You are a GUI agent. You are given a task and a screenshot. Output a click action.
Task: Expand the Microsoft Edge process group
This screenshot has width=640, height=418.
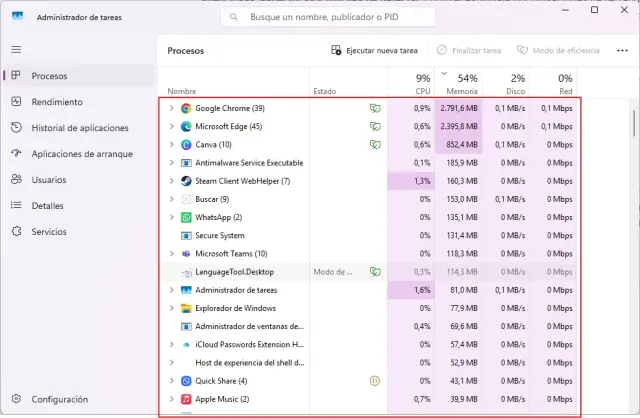[171, 126]
